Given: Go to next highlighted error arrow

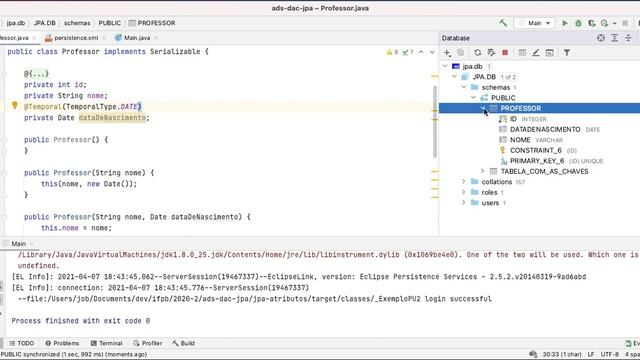Looking at the screenshot, I should 432,52.
